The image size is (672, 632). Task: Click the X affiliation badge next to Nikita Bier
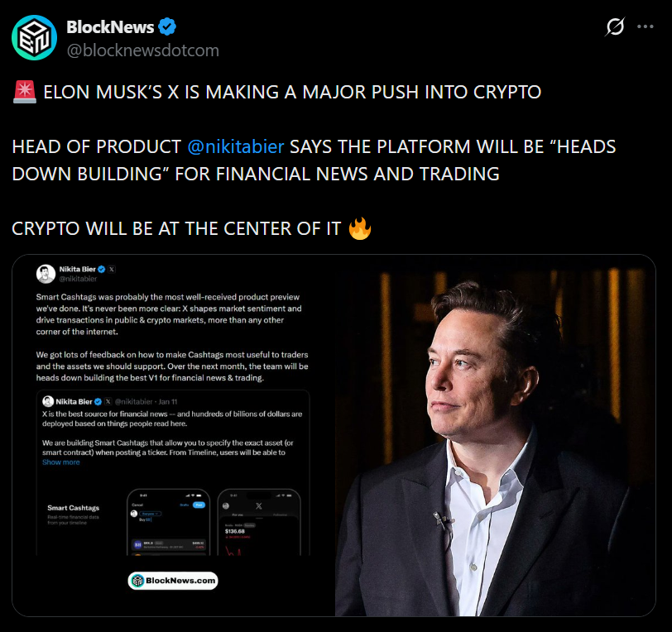tap(112, 269)
